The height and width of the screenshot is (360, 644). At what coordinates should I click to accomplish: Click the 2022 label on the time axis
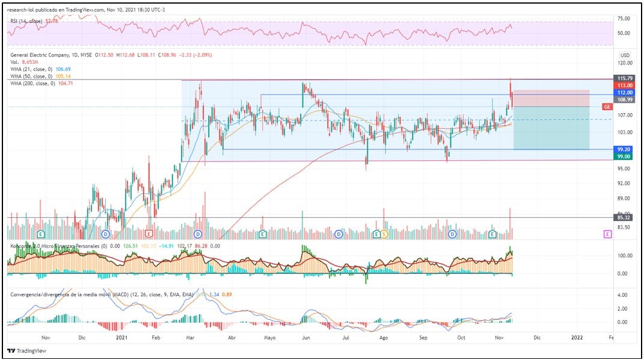click(x=577, y=338)
